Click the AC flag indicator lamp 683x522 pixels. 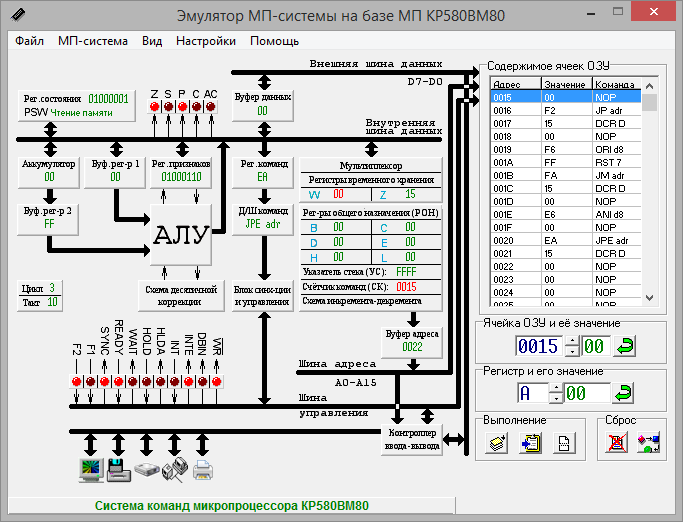pyautogui.click(x=210, y=106)
